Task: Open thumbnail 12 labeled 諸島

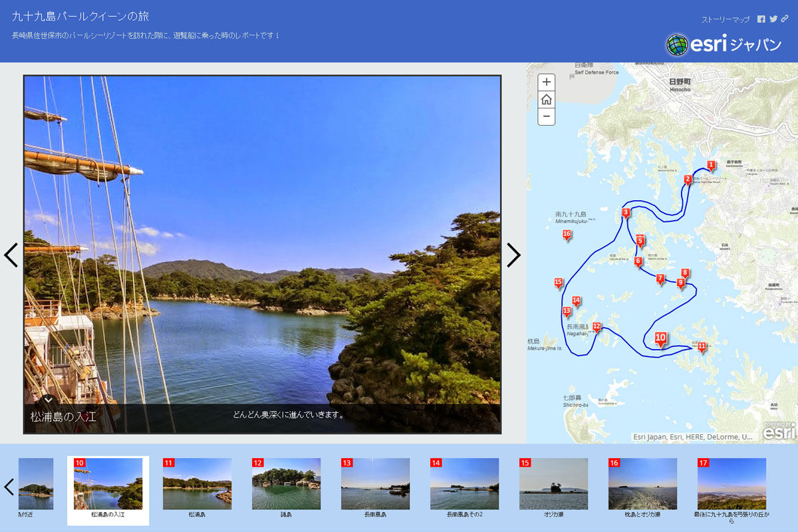Action: click(x=286, y=484)
